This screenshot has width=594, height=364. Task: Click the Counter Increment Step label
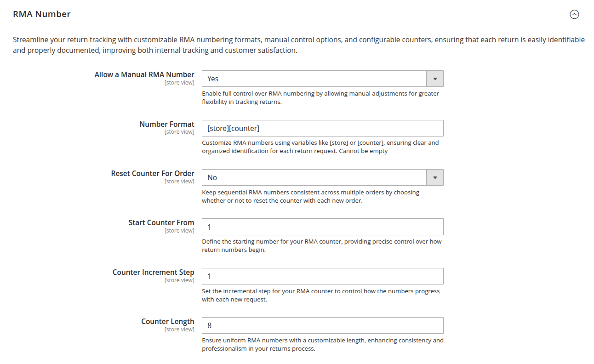pos(154,272)
